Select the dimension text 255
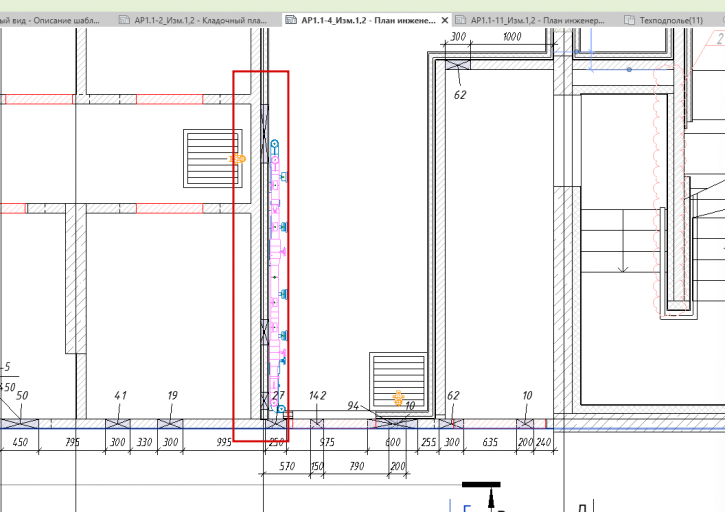This screenshot has height=512, width=725. point(428,442)
